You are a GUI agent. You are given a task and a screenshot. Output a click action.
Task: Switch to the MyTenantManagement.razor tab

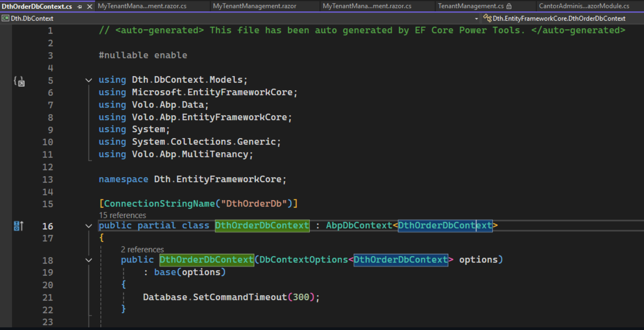[254, 6]
